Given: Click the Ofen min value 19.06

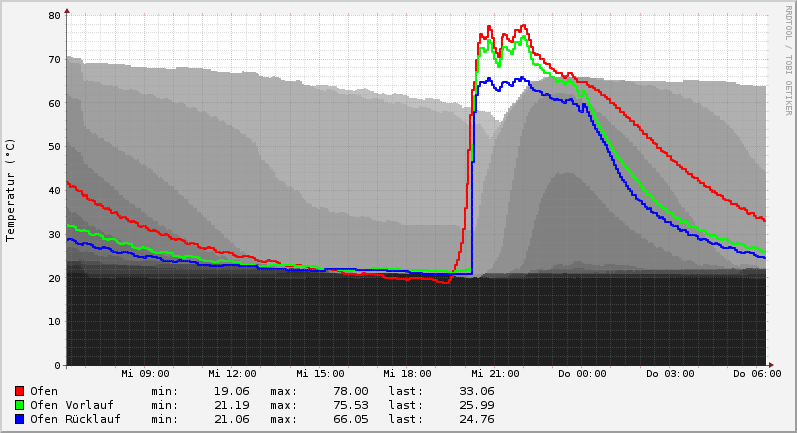Looking at the screenshot, I should (x=231, y=391).
